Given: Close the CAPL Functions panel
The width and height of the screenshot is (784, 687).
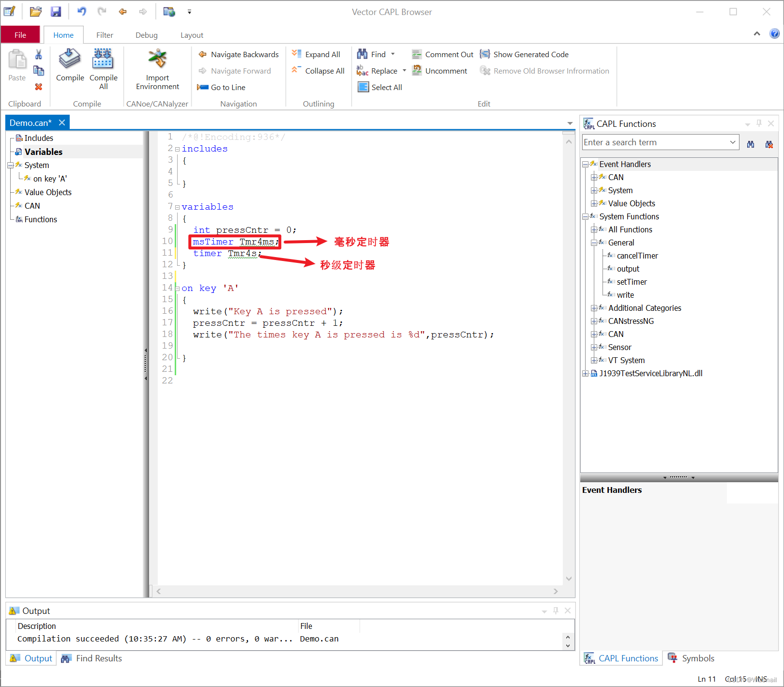Looking at the screenshot, I should [x=771, y=123].
